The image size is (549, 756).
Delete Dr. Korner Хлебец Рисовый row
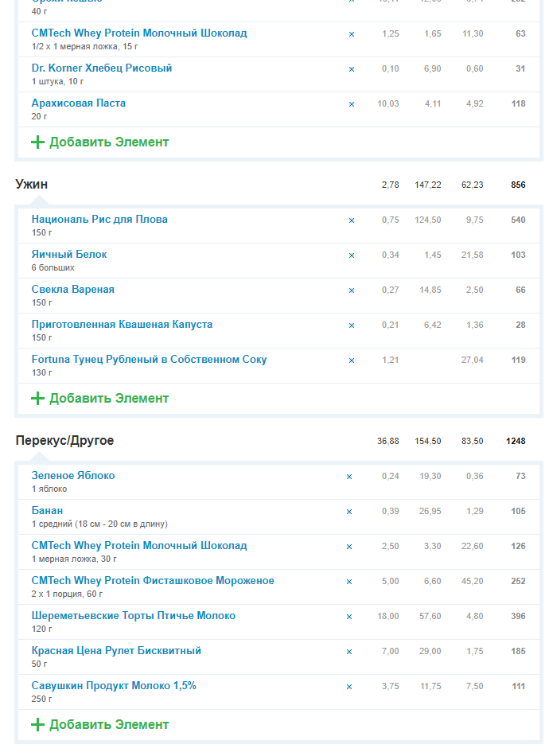click(x=352, y=69)
